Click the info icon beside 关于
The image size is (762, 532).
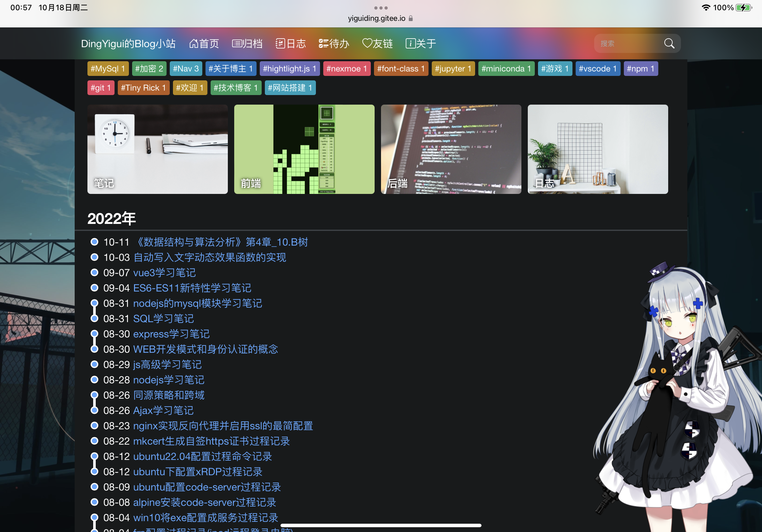[410, 43]
